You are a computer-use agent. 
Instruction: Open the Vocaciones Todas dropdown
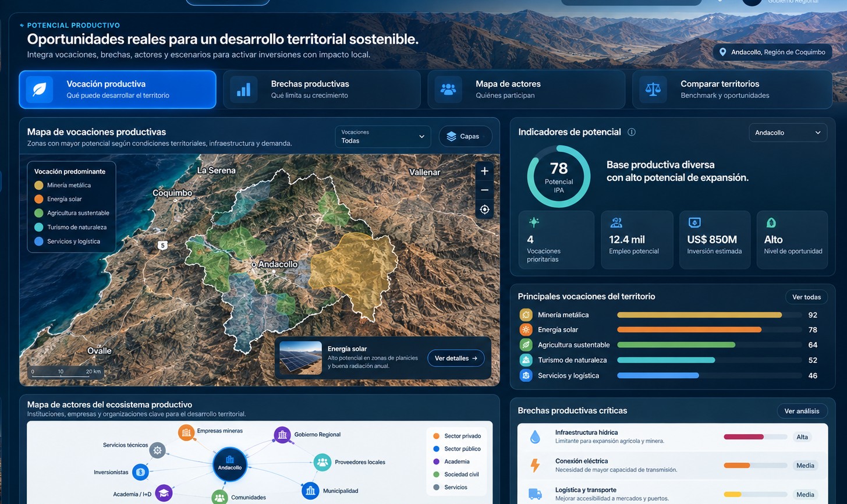tap(383, 136)
